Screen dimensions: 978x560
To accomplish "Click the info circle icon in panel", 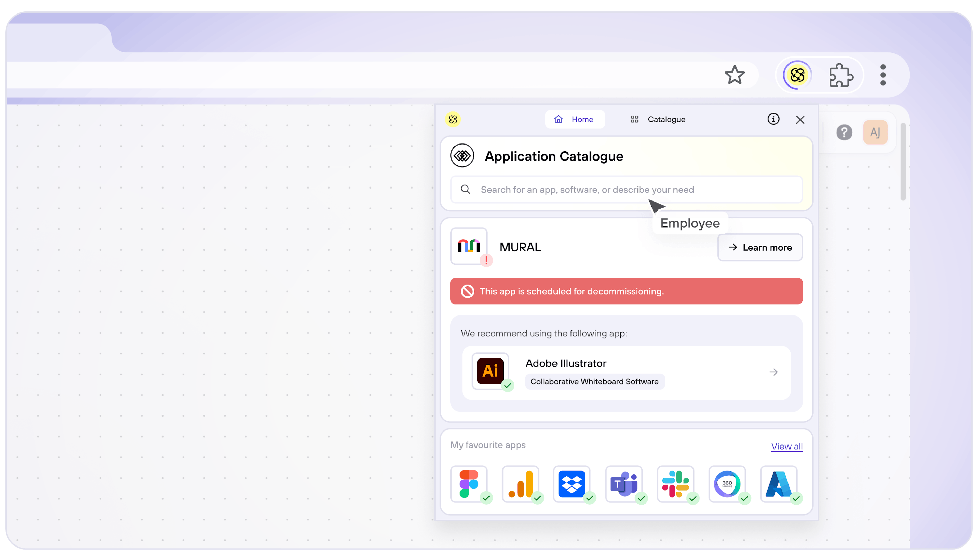I will pos(773,119).
